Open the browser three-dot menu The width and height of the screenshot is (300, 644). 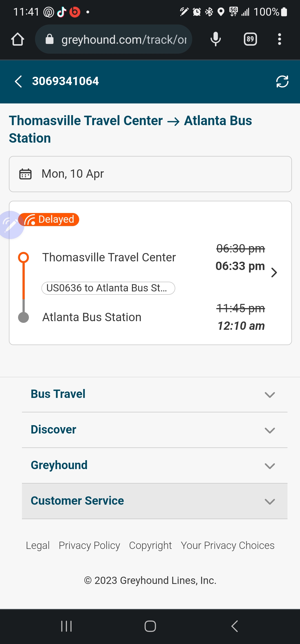[279, 39]
